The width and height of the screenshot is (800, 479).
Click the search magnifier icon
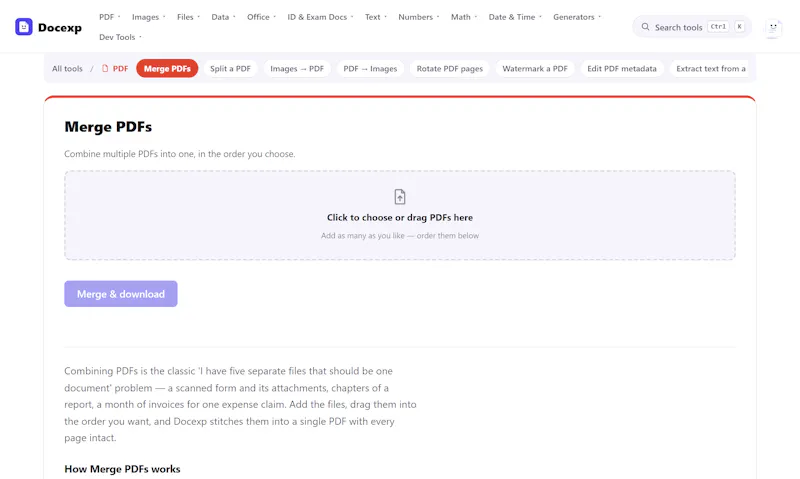(x=645, y=27)
